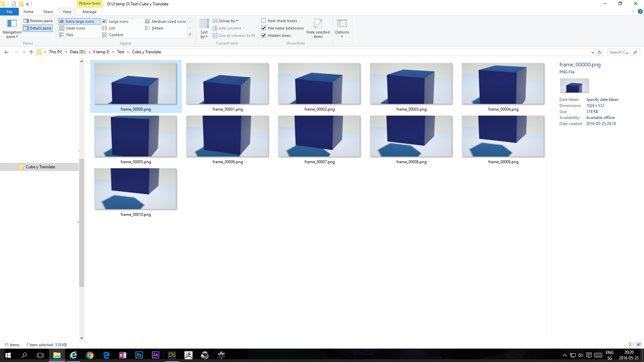Viewport: 644px width, 362px height.
Task: Switch to the thumbnails view status bar icon
Action: (x=639, y=345)
